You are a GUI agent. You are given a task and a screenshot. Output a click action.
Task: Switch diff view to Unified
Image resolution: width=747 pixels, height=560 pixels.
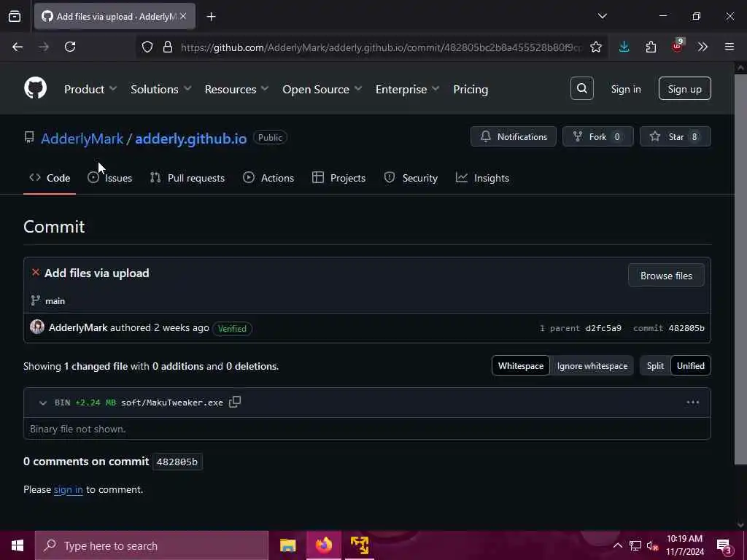point(691,366)
